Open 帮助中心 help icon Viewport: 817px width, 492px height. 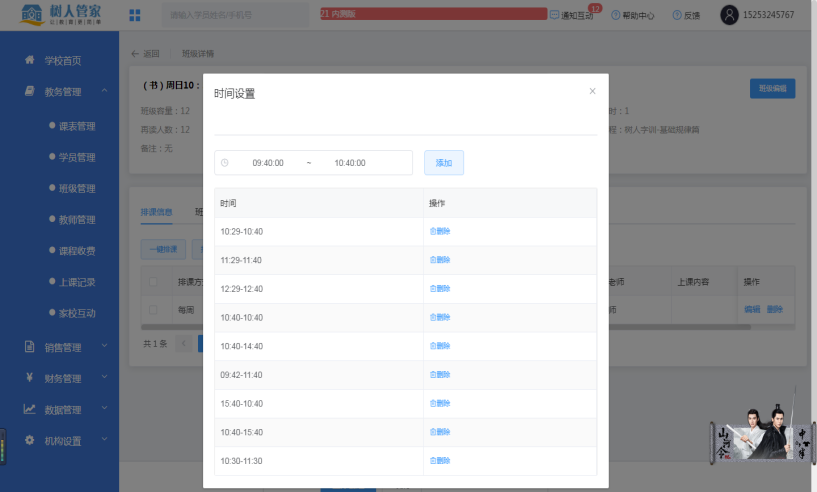(x=615, y=15)
